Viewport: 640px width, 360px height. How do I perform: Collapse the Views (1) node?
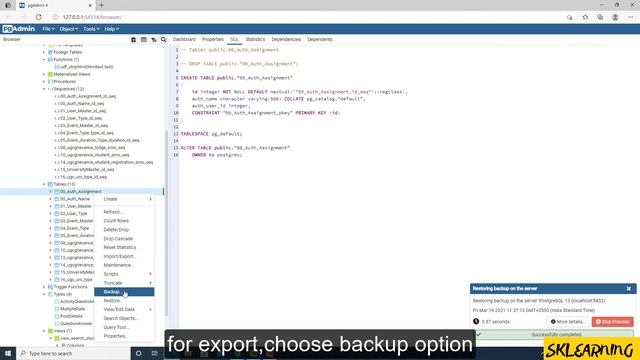(x=44, y=331)
